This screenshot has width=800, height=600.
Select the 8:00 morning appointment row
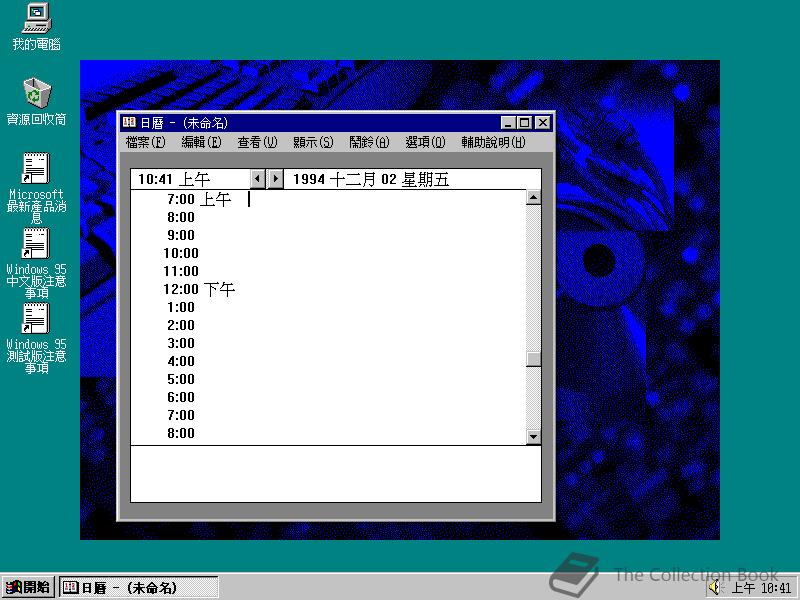click(x=328, y=217)
